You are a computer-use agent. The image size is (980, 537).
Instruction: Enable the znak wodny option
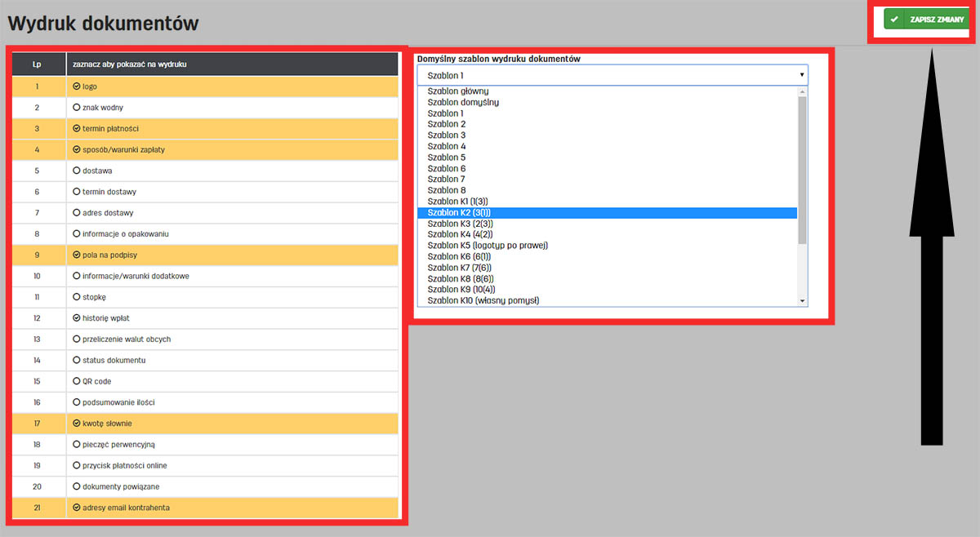pyautogui.click(x=77, y=107)
